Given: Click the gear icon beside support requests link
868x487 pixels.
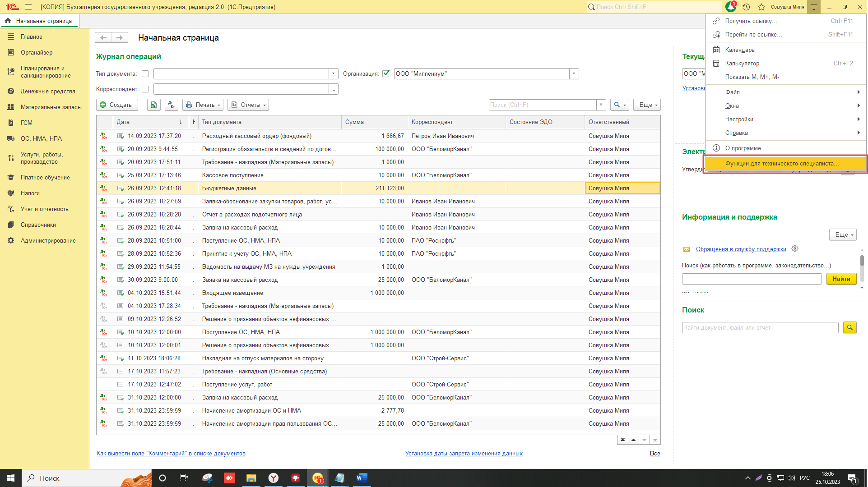Looking at the screenshot, I should [x=795, y=249].
